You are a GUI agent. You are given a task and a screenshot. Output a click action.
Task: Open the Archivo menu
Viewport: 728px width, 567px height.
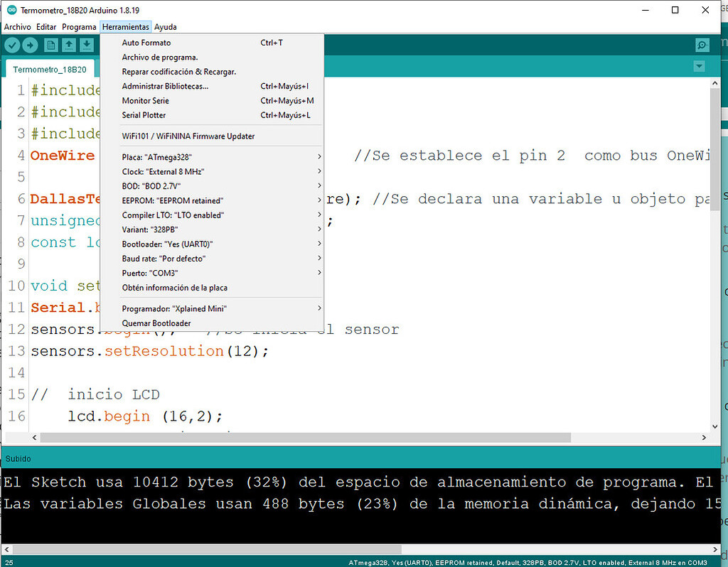(17, 27)
